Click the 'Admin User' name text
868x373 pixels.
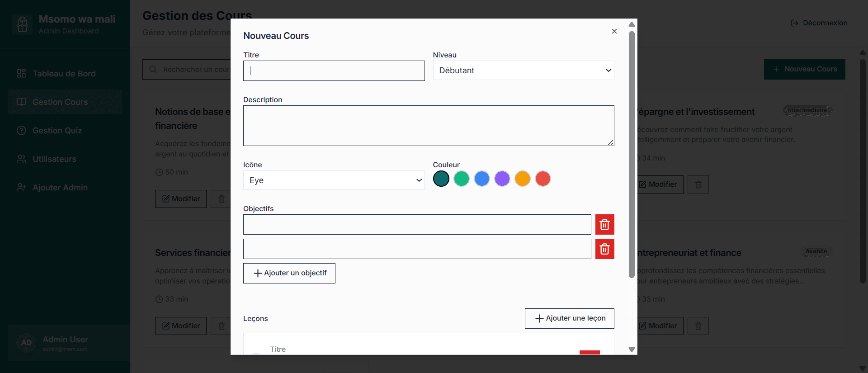tap(65, 340)
